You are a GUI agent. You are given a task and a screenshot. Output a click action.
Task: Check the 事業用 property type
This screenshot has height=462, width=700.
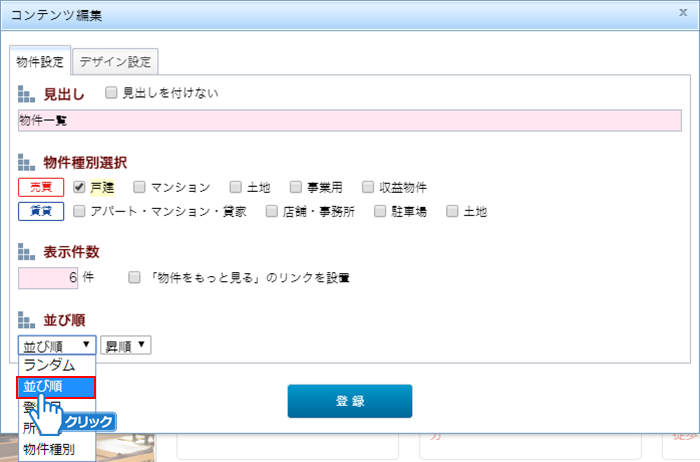[x=296, y=187]
